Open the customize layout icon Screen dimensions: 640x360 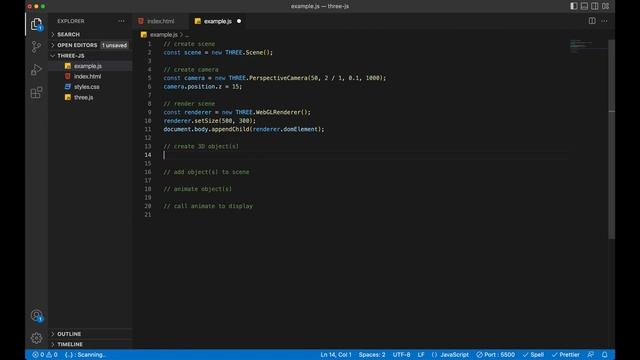click(605, 6)
